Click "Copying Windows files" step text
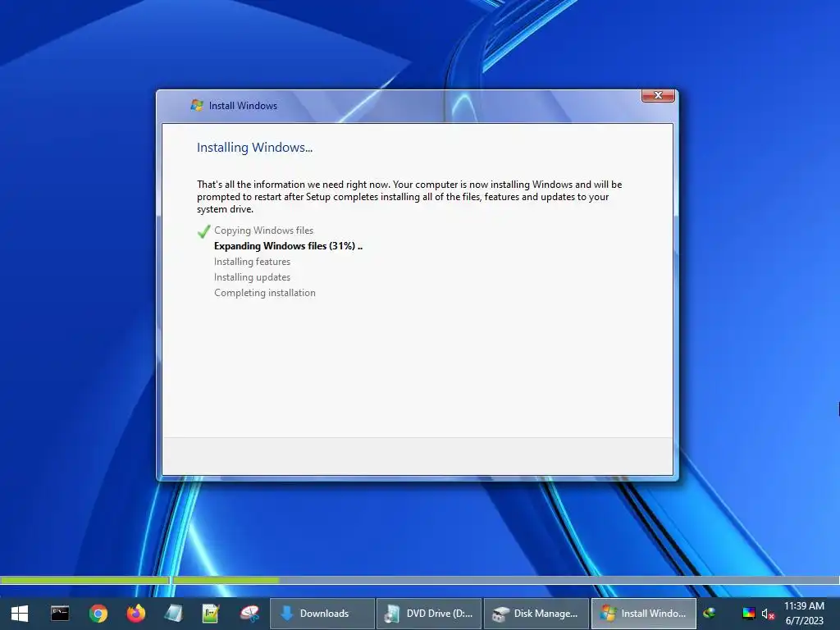Image resolution: width=840 pixels, height=630 pixels. (x=263, y=231)
